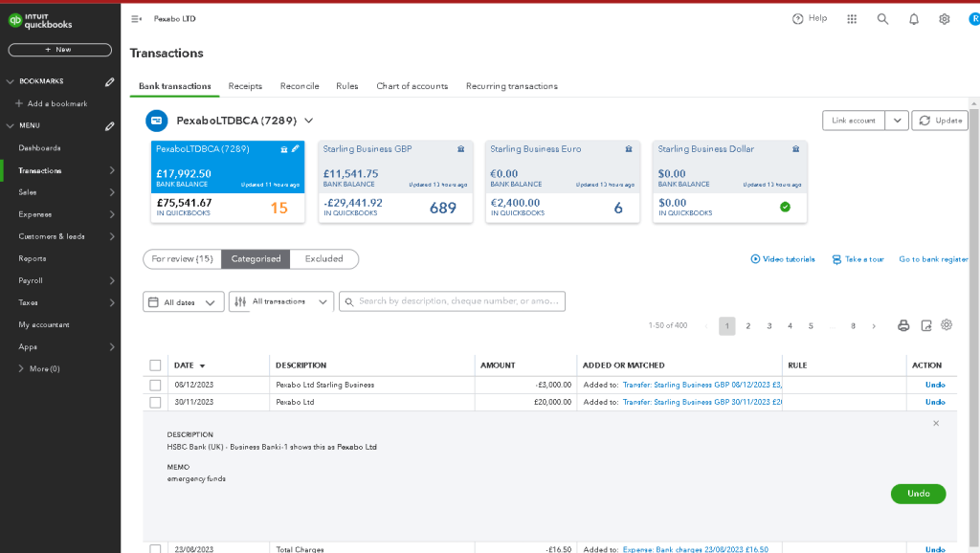Expand the Sales submenu arrow
Image resolution: width=980 pixels, height=553 pixels.
pos(112,192)
